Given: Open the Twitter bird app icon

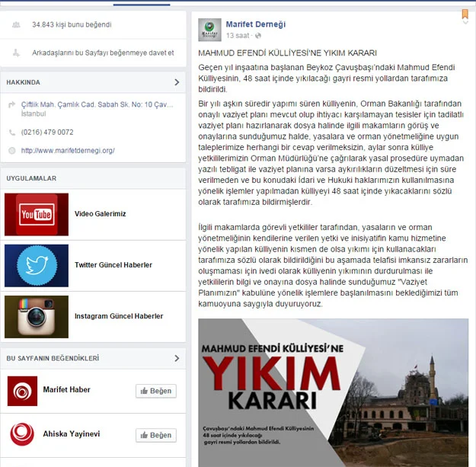Looking at the screenshot, I should pos(37,265).
